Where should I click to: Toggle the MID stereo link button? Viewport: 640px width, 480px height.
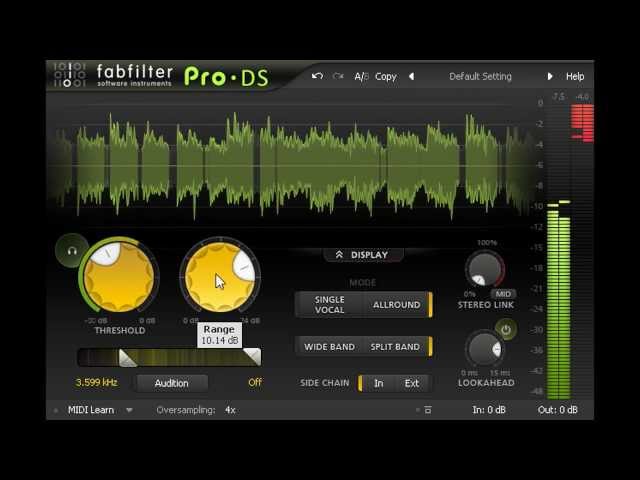[503, 294]
